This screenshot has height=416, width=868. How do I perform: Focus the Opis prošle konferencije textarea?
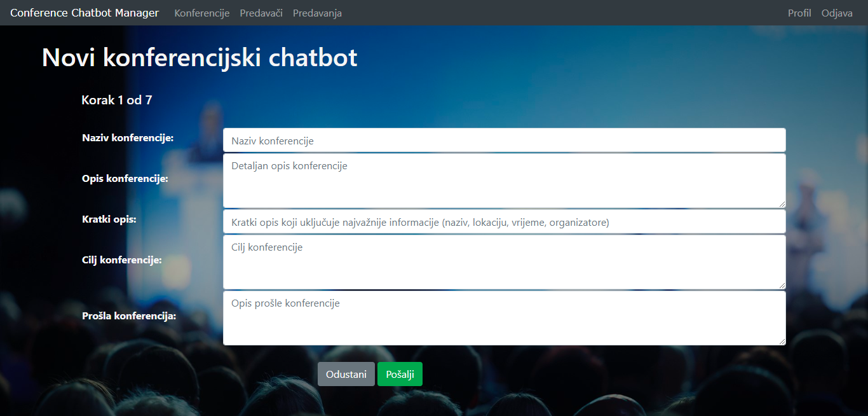pos(505,318)
